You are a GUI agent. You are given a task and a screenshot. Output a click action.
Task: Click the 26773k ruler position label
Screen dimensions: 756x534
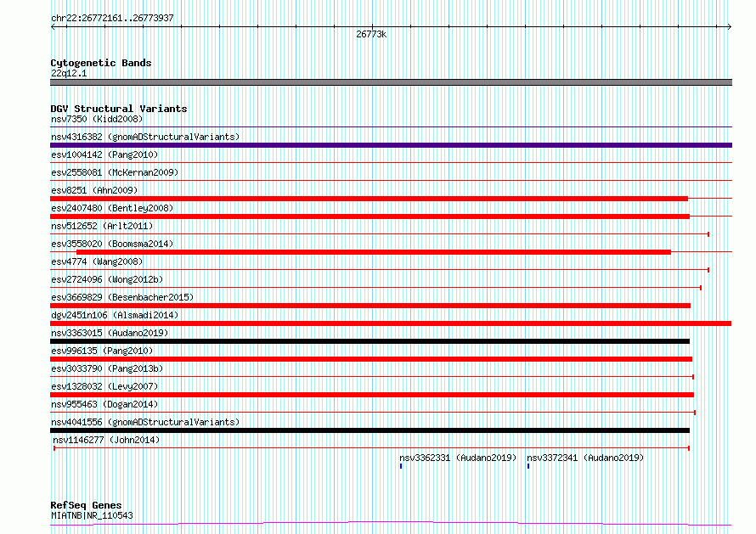371,34
